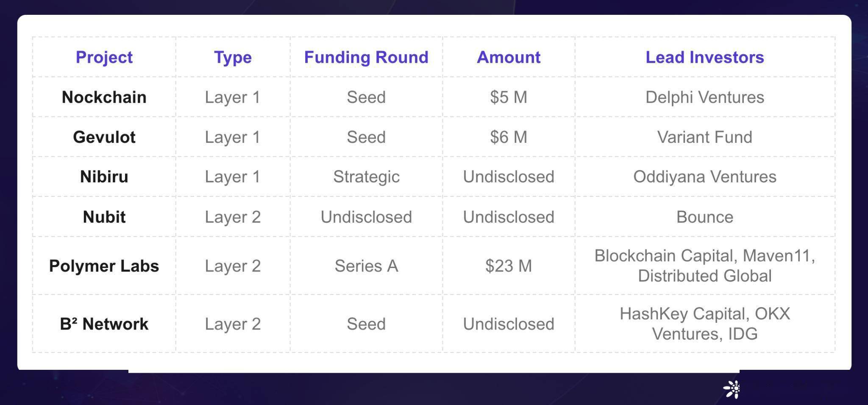
Task: Select the Polymer Labs project cell
Action: (104, 266)
